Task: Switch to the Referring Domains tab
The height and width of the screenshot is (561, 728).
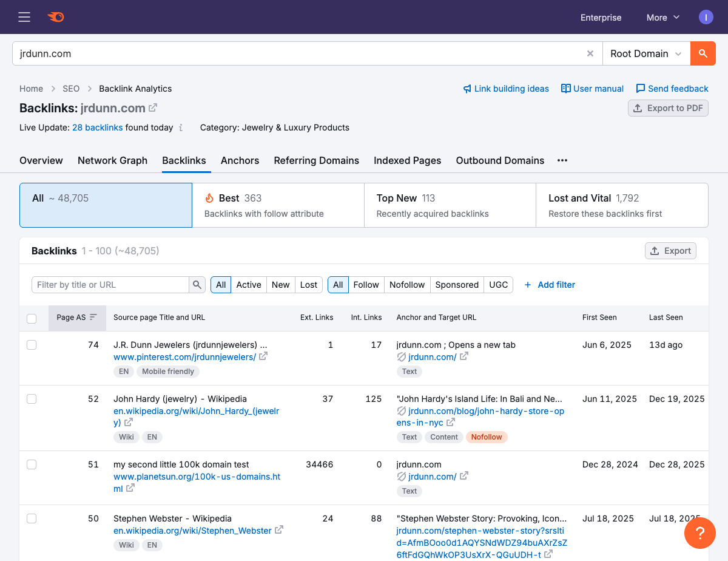Action: [316, 160]
